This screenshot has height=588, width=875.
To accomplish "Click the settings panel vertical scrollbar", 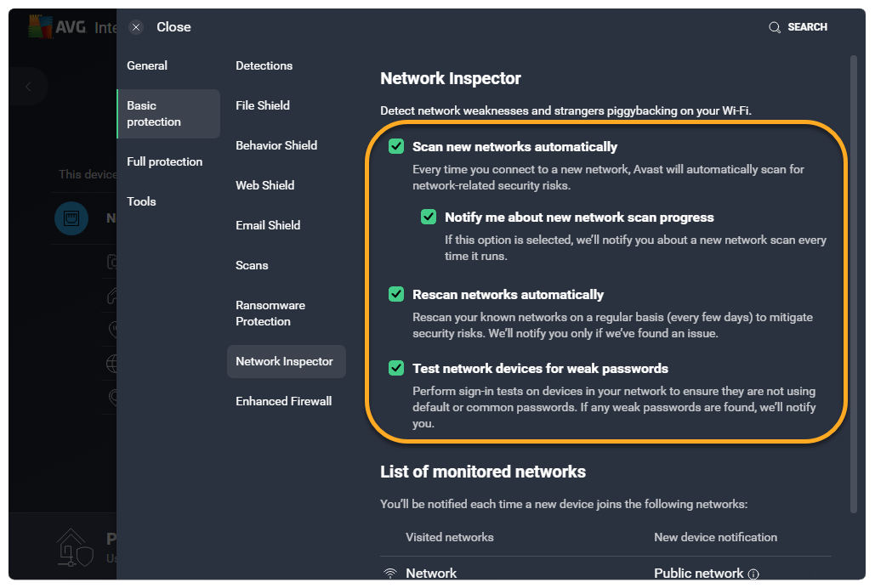I will [853, 280].
